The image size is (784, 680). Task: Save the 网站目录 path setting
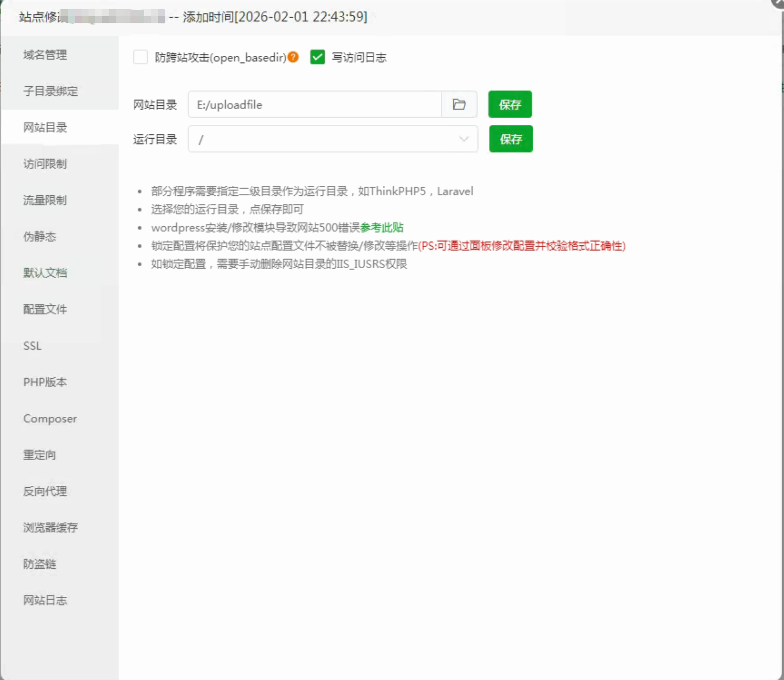click(510, 105)
